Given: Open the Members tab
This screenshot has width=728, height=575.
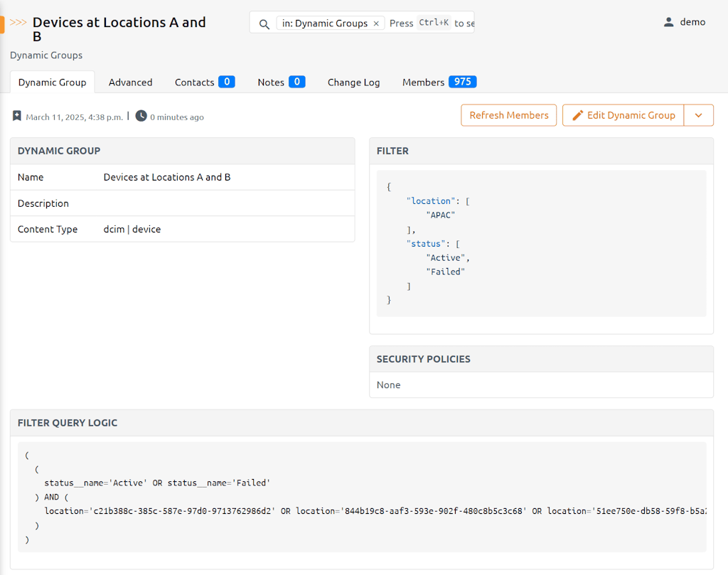Looking at the screenshot, I should click(x=439, y=82).
